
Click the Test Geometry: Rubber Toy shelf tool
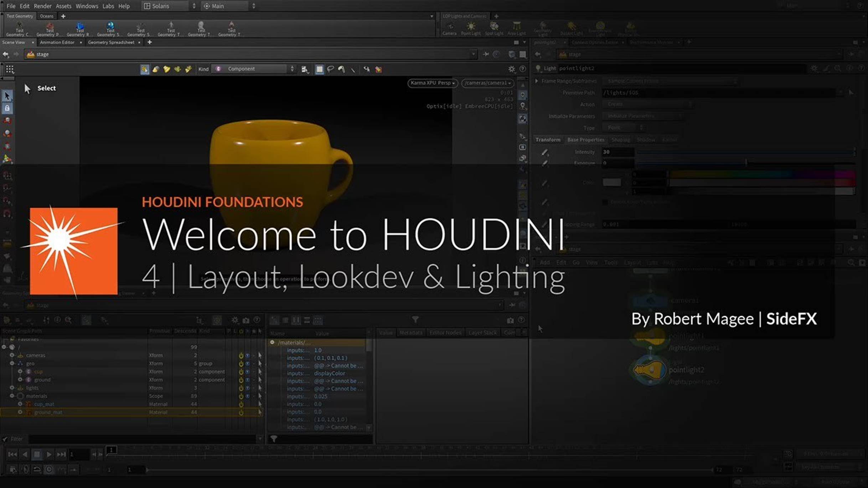tap(79, 28)
